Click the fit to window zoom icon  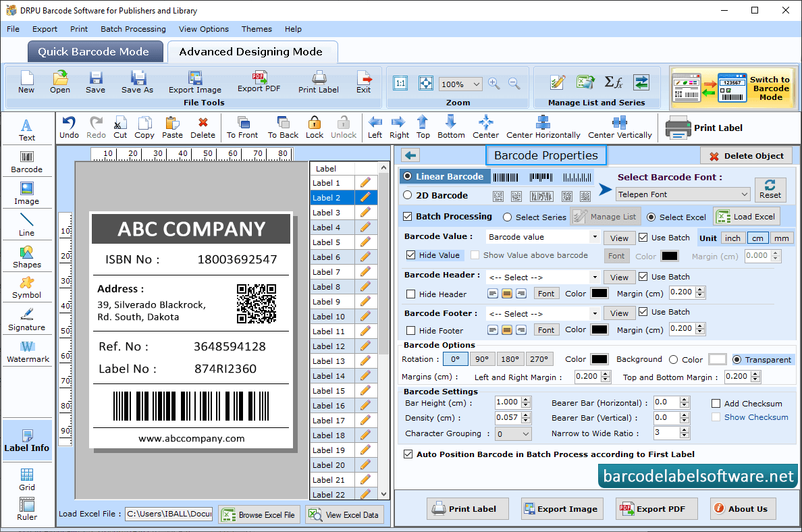pyautogui.click(x=425, y=84)
